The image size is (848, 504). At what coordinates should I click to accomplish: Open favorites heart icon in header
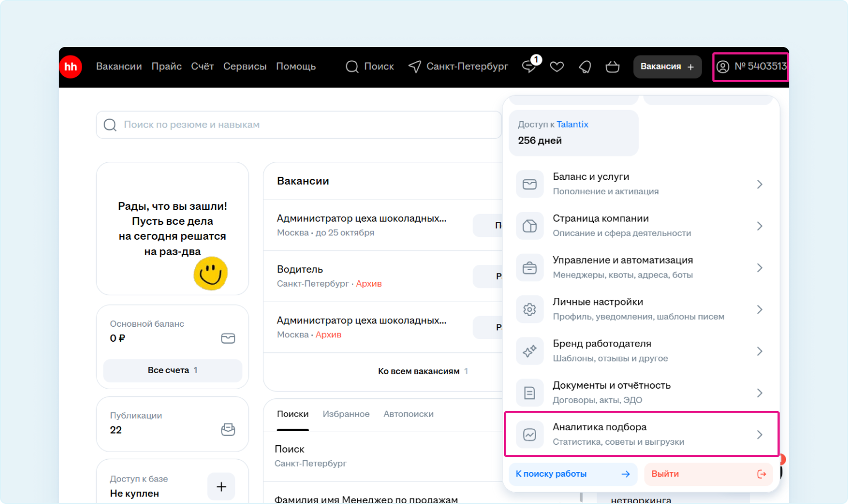click(x=557, y=67)
